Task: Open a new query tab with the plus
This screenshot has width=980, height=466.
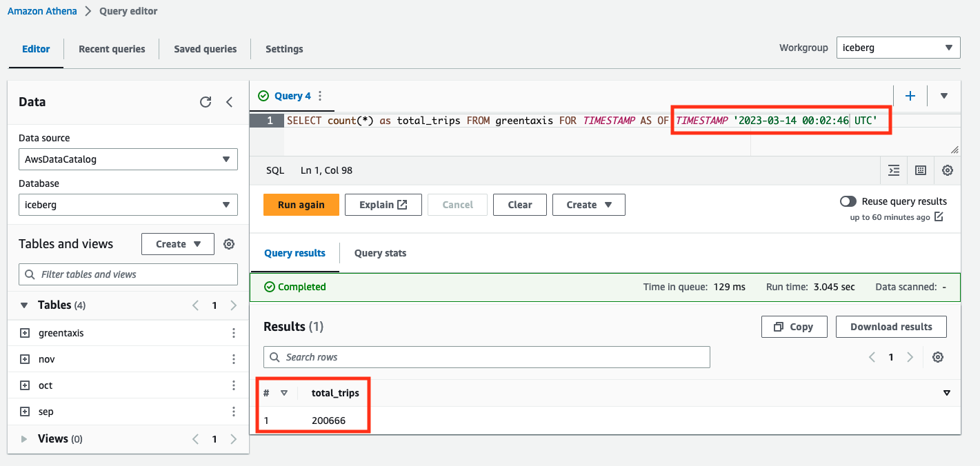Action: [910, 95]
